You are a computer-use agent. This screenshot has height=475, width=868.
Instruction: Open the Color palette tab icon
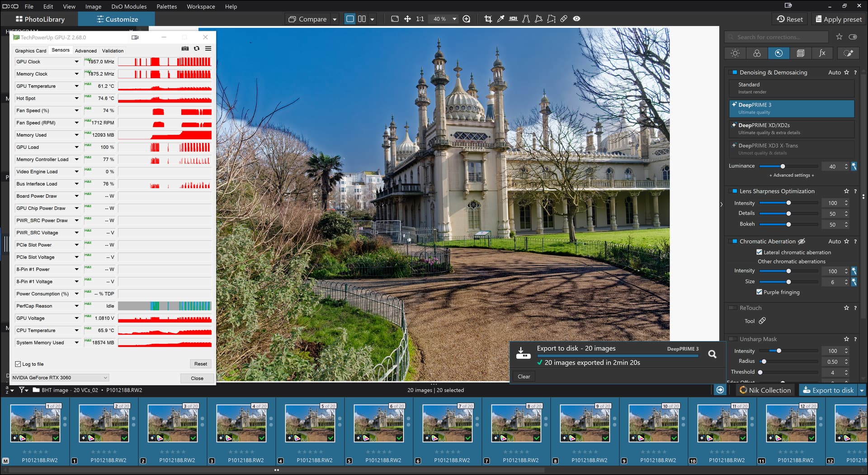pos(757,53)
